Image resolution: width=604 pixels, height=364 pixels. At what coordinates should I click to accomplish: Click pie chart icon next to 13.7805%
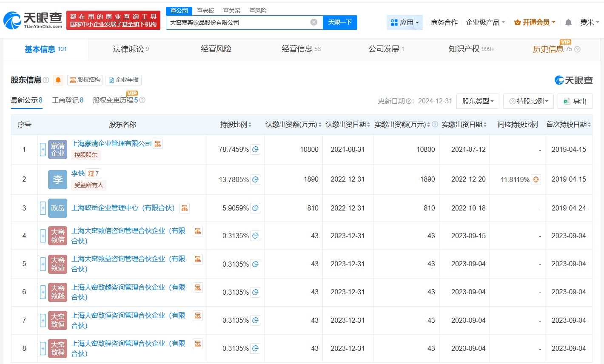tap(255, 179)
